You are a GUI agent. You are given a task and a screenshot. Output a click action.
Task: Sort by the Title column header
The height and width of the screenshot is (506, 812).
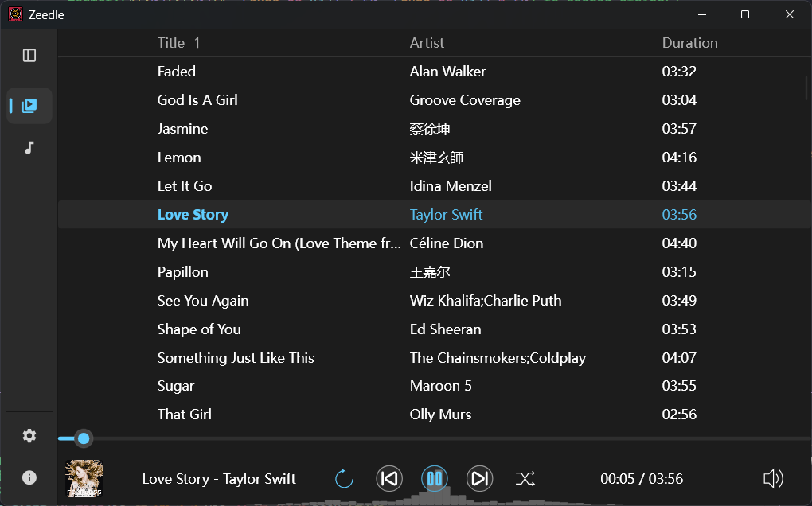[x=171, y=43]
